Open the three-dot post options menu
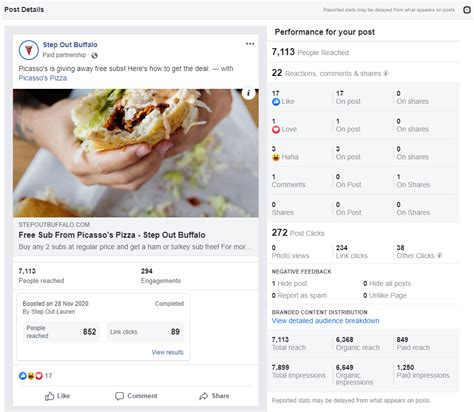Viewport: 474px width, 412px height. click(x=250, y=44)
